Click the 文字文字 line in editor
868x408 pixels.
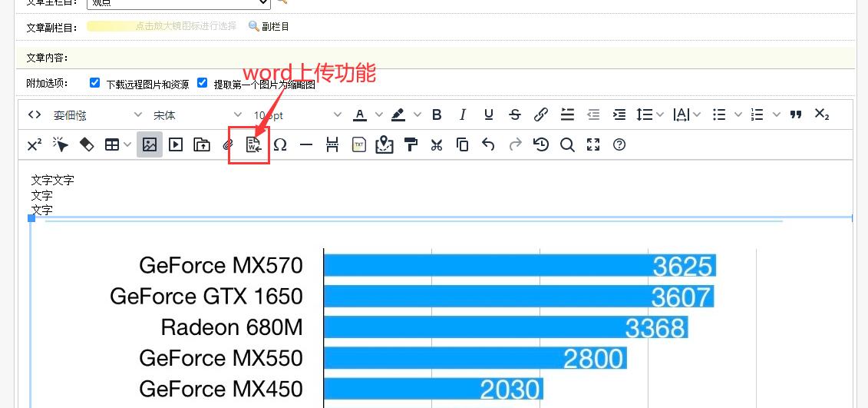[x=53, y=180]
